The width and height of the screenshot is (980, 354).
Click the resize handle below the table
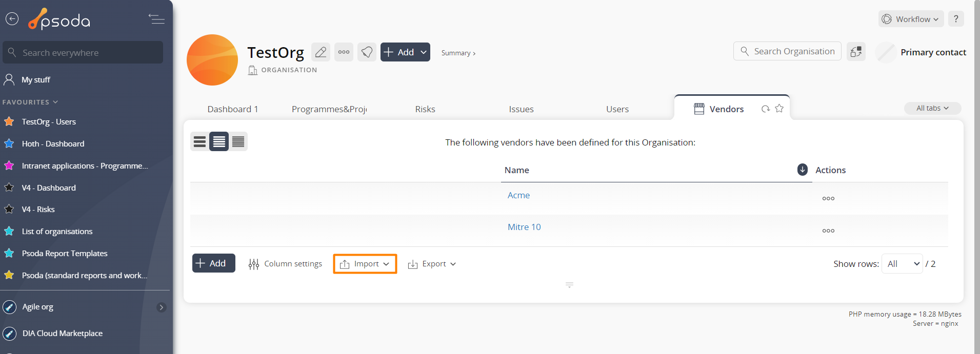click(569, 284)
